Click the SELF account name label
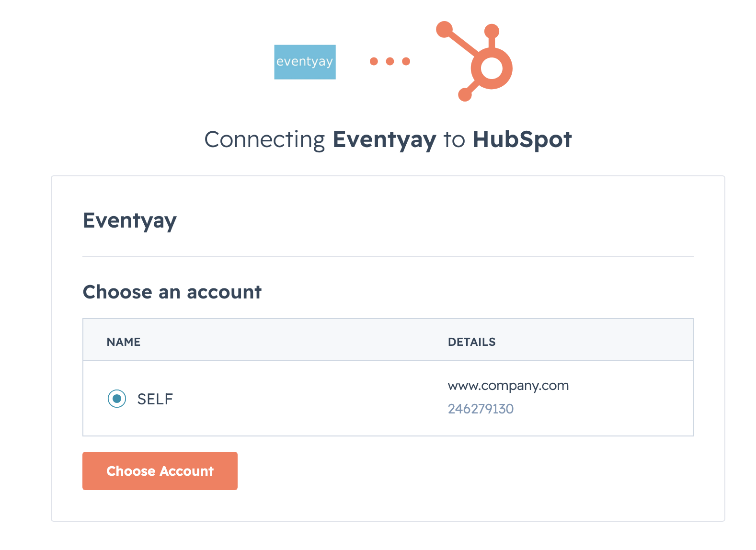The width and height of the screenshot is (756, 550). 155,399
